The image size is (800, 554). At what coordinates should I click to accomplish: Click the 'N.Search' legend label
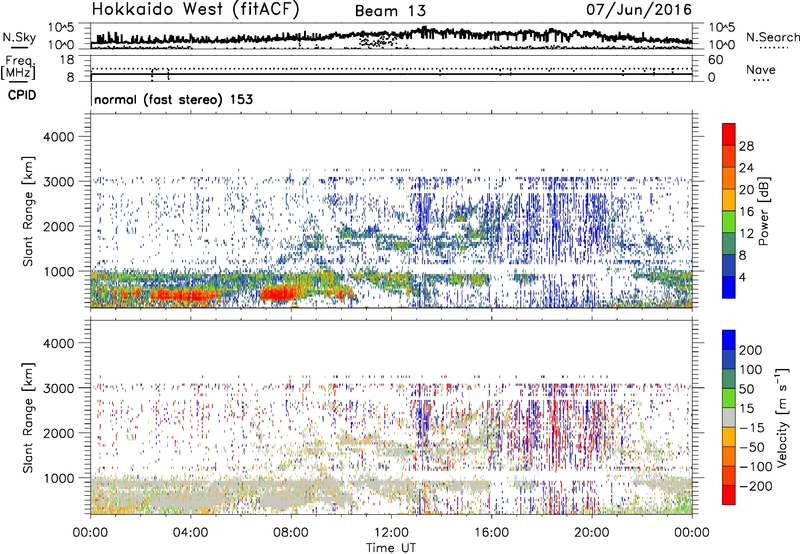772,37
